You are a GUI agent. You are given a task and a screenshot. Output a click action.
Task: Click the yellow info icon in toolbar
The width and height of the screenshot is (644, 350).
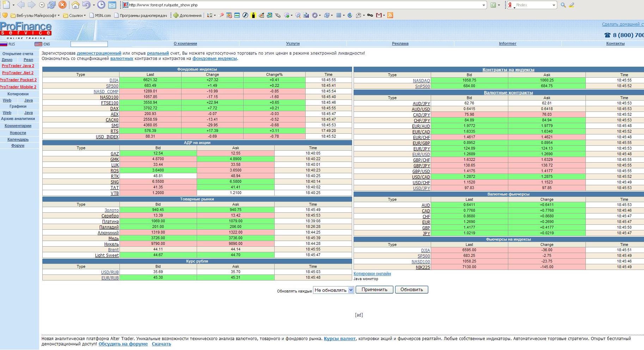(253, 15)
